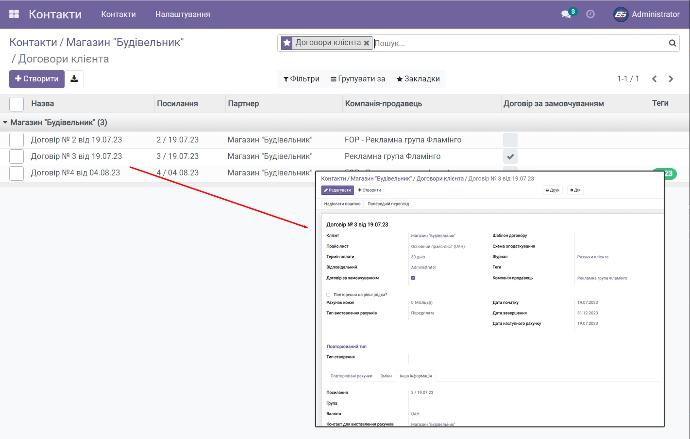
Task: Open the apps grid menu icon
Action: [x=15, y=15]
